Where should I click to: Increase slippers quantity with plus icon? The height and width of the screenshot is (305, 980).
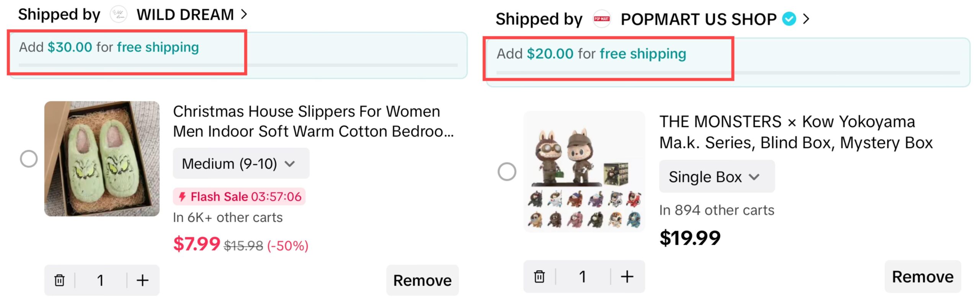[x=142, y=280]
